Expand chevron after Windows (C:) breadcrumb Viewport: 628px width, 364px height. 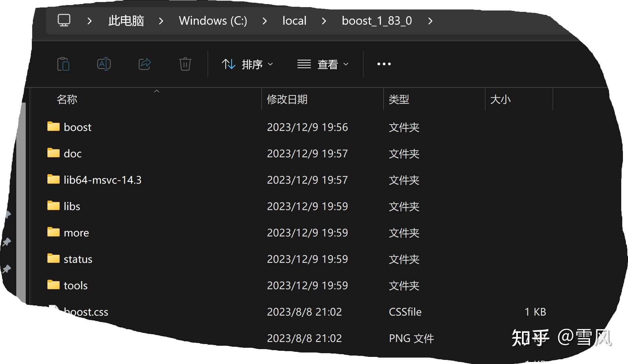[x=265, y=21]
